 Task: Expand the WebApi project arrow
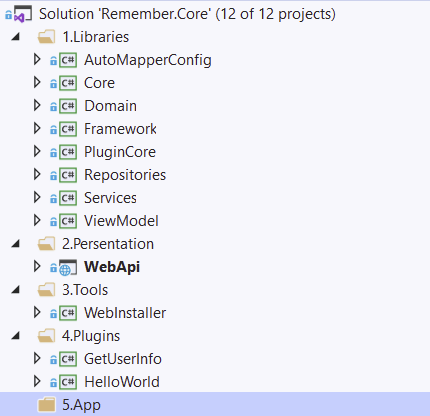pyautogui.click(x=37, y=267)
